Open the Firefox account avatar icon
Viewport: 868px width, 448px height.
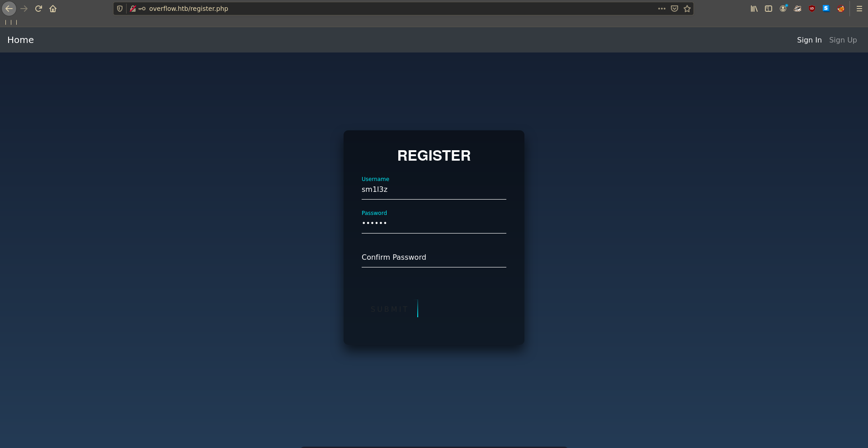pos(783,9)
